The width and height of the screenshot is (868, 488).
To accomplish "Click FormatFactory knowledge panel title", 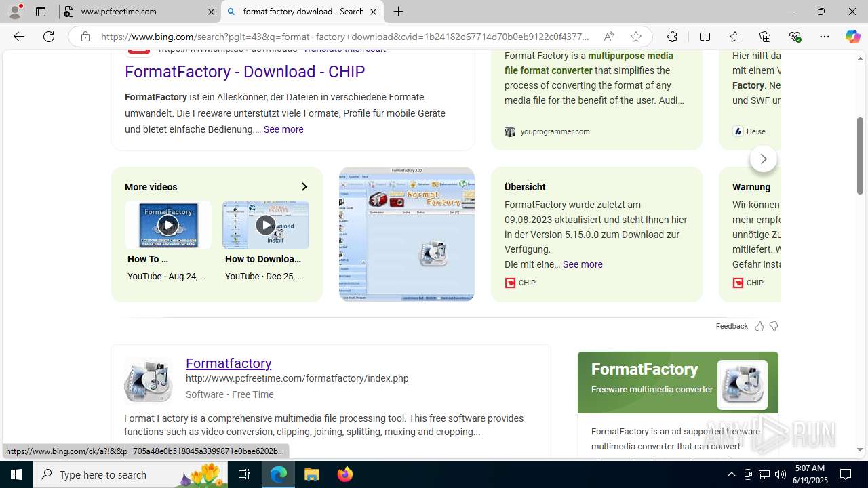I will click(644, 369).
